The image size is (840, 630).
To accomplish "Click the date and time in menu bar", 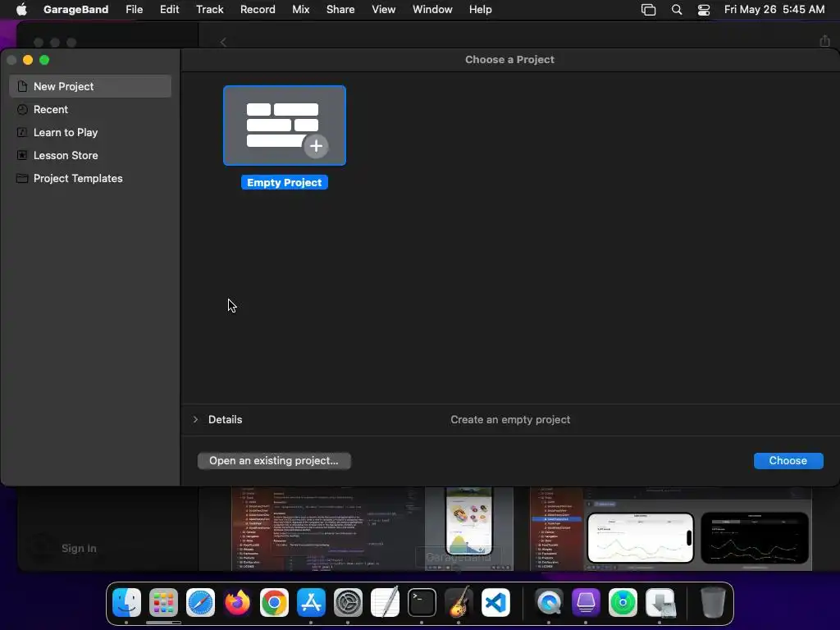I will (774, 10).
